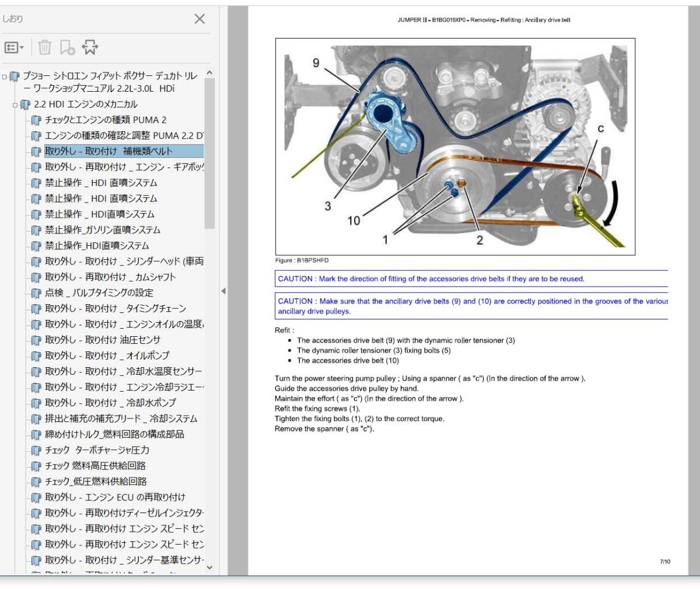Open bookmark 禁止操作 _ HDI 直噴システム first entry
700x589 pixels.
point(101,183)
